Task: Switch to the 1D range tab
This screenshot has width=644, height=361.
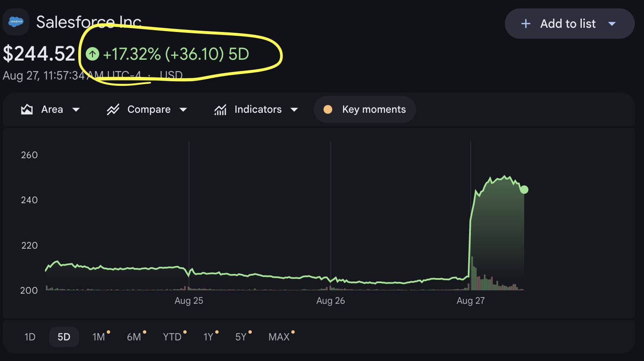Action: [x=30, y=337]
